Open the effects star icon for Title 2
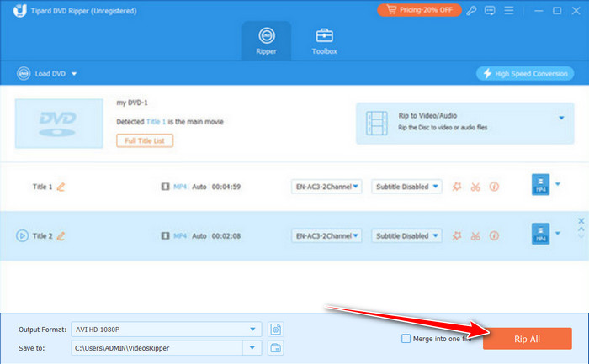The width and height of the screenshot is (589, 364). coord(457,235)
